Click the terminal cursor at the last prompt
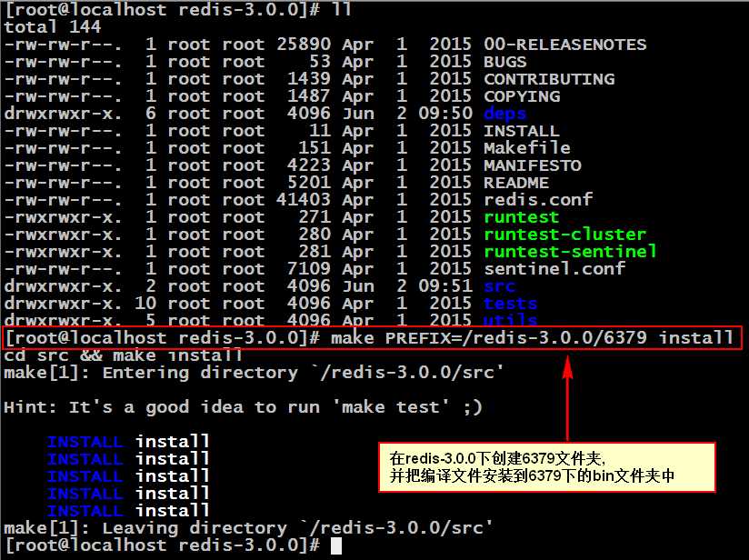 (x=336, y=545)
